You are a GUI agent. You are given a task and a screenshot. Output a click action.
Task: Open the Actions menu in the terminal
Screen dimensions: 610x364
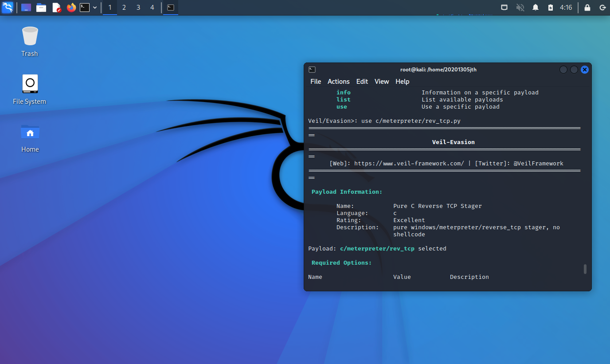(339, 82)
